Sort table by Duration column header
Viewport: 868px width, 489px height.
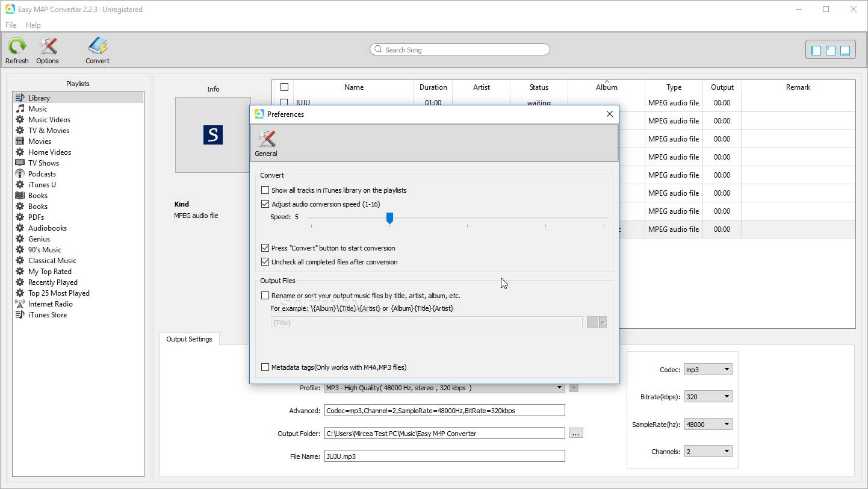pos(433,87)
